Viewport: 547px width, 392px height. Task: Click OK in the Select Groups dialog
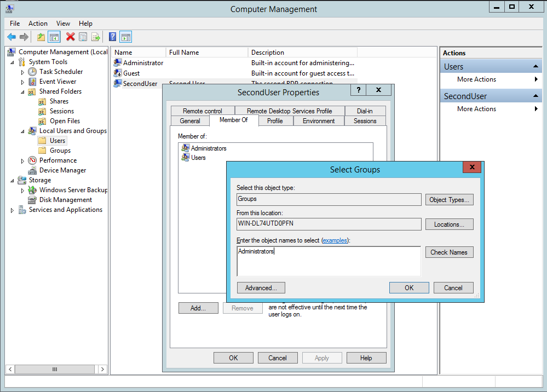[x=409, y=288]
